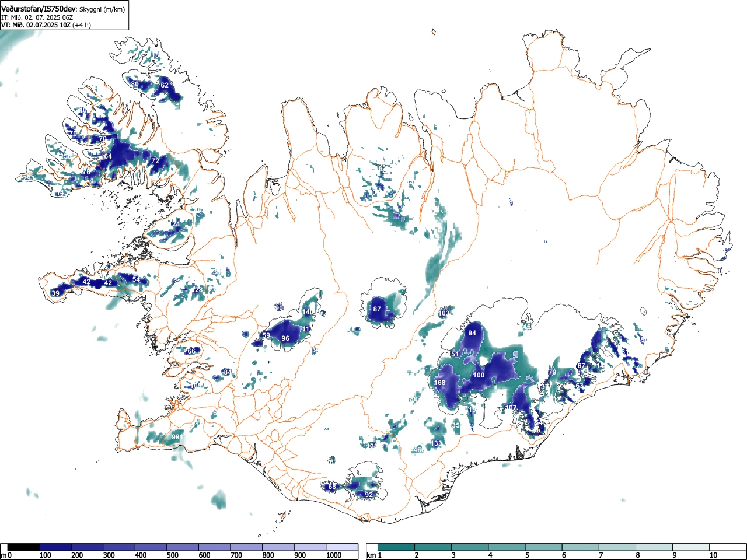Click the 500 tick label on legend
This screenshot has width=747, height=560.
click(x=172, y=555)
